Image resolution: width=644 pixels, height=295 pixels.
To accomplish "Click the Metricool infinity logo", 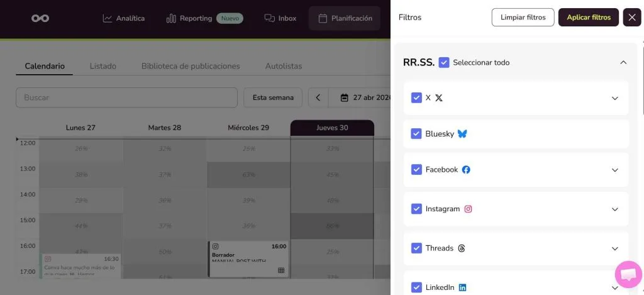I will 40,18.
